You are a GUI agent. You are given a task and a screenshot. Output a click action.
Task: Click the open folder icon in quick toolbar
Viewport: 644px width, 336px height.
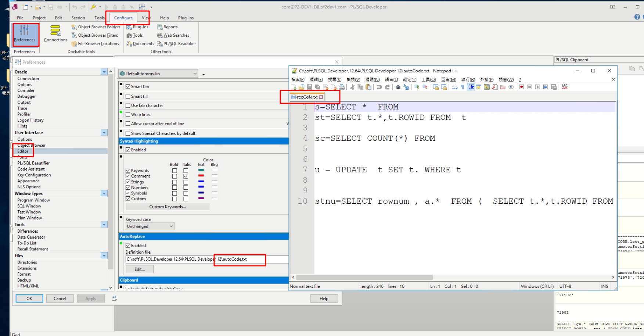pos(38,7)
